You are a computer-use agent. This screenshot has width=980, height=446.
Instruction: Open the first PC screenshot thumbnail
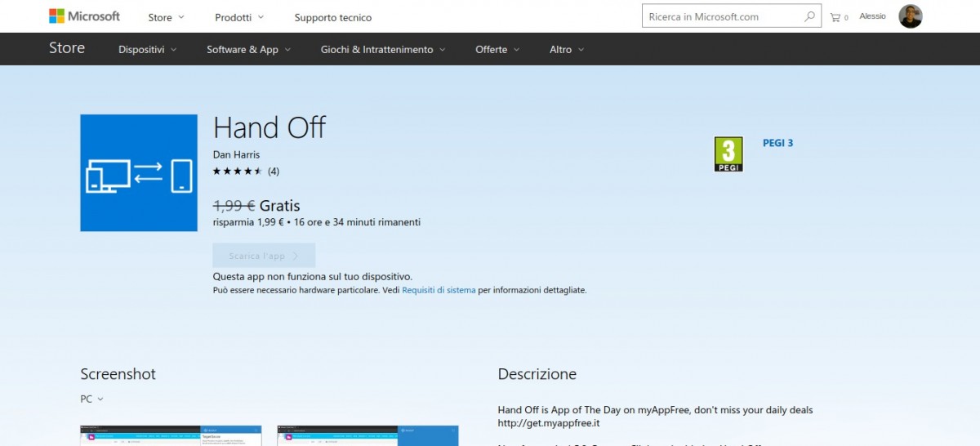(171, 435)
